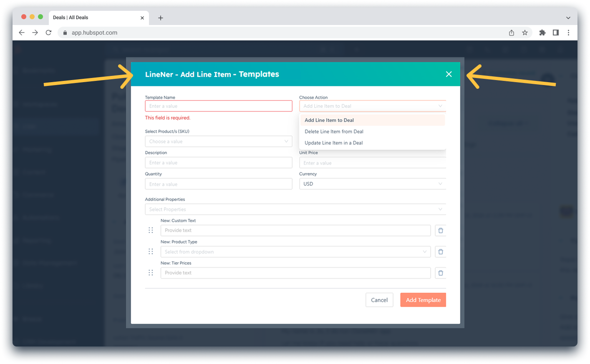The width and height of the screenshot is (590, 364).
Task: Open the Currency dropdown showing USD
Action: pos(373,184)
